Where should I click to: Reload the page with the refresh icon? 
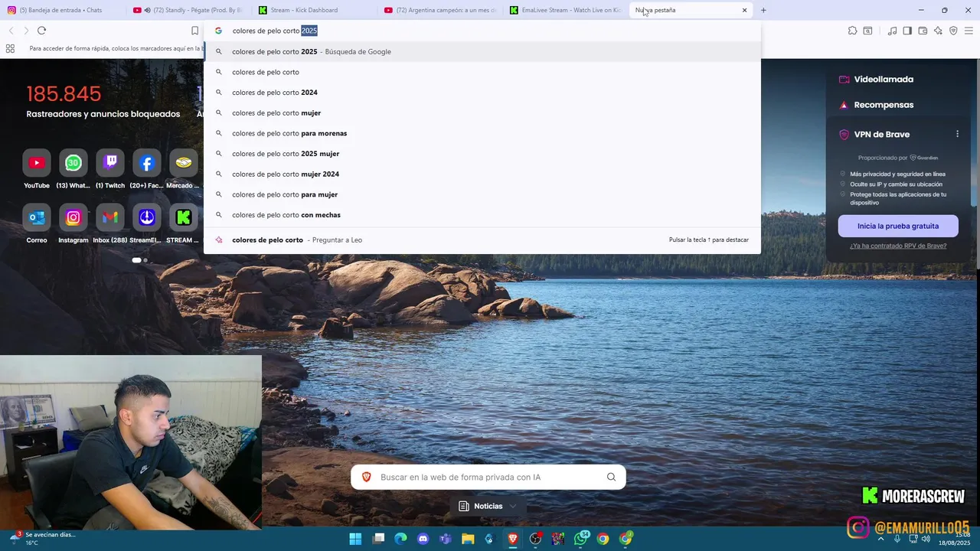[41, 31]
